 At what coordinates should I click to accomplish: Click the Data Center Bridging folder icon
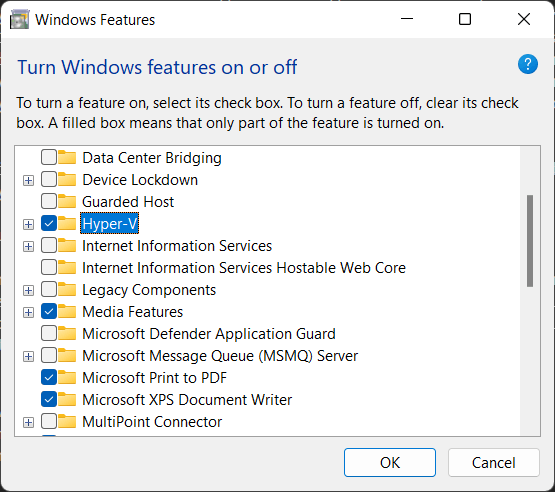(67, 158)
